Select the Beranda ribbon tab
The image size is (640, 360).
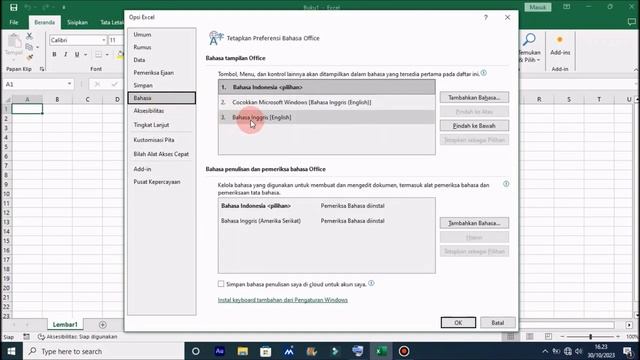pyautogui.click(x=44, y=22)
